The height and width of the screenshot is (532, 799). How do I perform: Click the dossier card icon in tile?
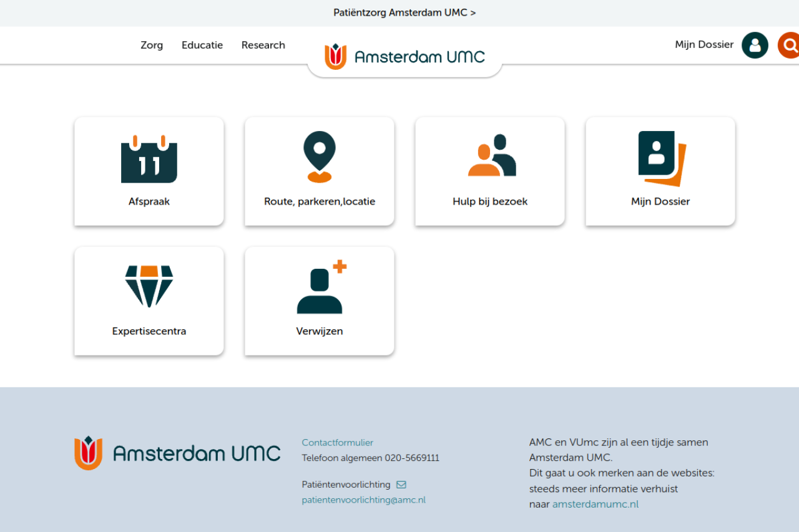click(x=662, y=158)
